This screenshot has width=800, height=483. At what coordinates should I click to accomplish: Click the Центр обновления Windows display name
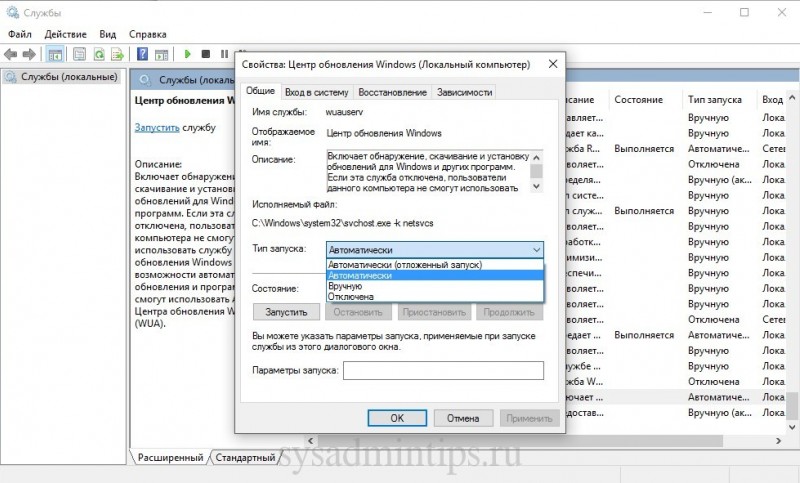pos(384,133)
